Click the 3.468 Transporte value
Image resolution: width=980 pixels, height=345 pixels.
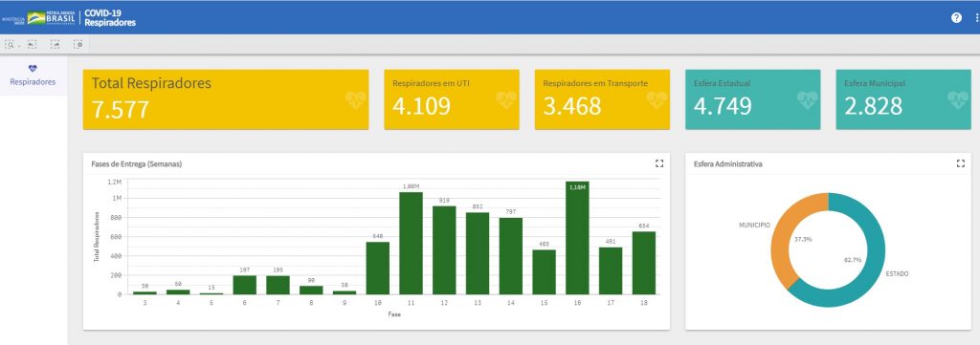pyautogui.click(x=572, y=107)
